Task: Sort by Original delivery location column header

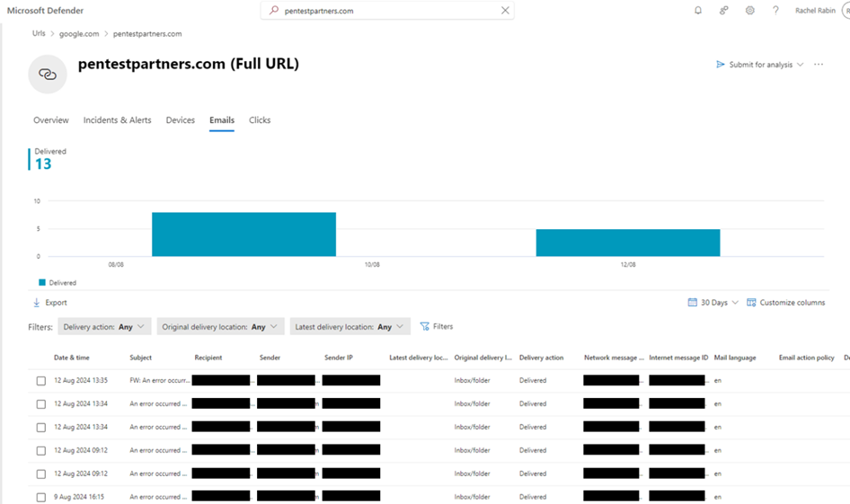Action: (483, 358)
